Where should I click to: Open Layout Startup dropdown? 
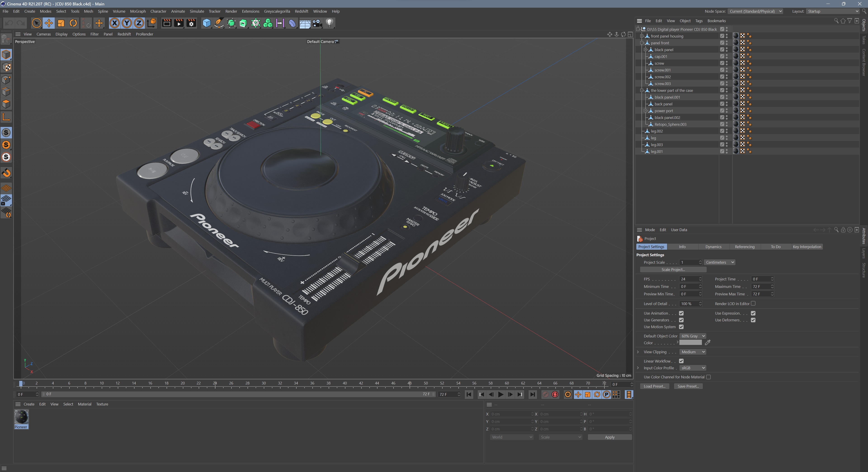point(832,11)
